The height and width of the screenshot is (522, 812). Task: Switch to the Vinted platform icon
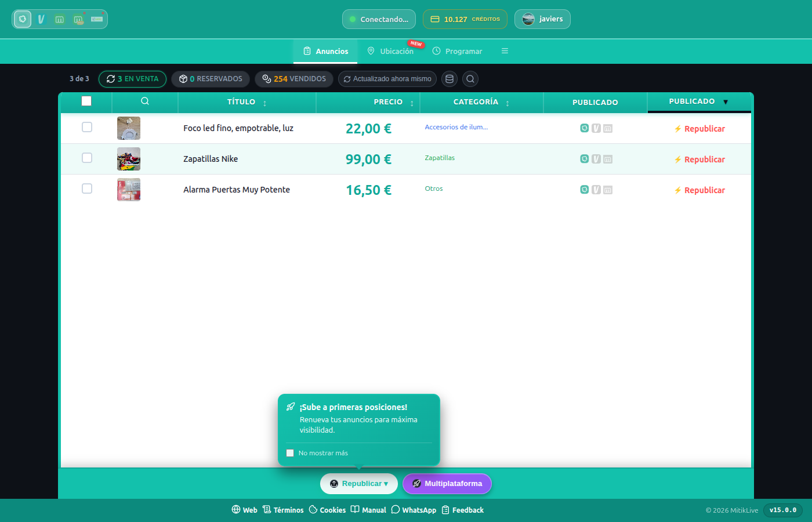point(41,19)
